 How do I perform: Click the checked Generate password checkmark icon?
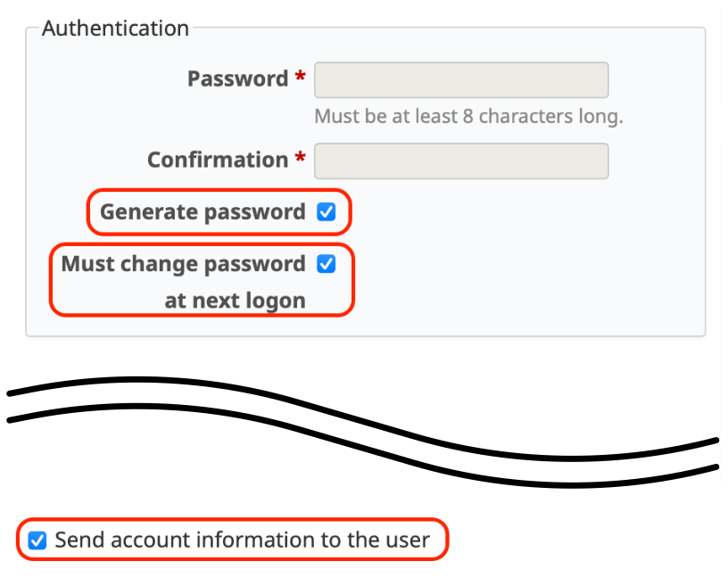[327, 211]
